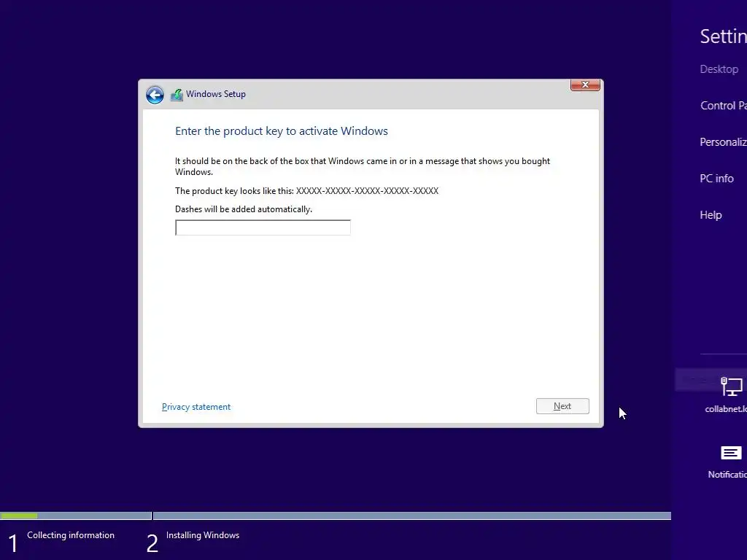747x560 pixels.
Task: Open PC info in Settings charm
Action: click(x=716, y=179)
